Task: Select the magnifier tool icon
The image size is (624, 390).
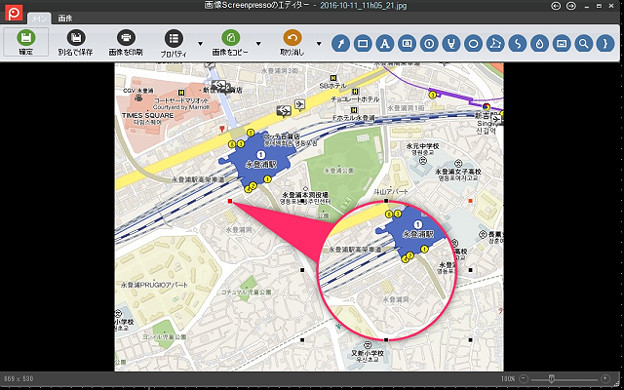Action: [x=583, y=44]
